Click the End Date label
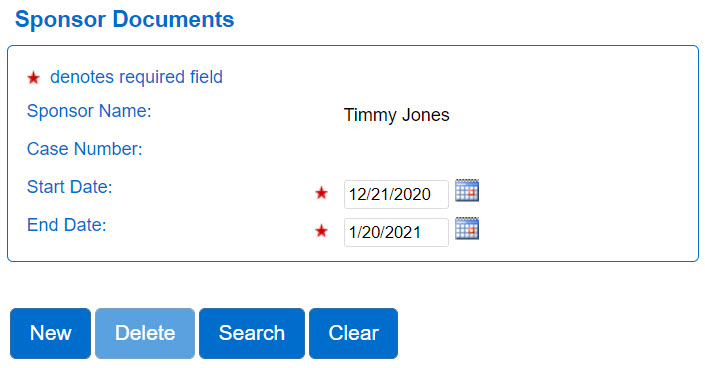Screen dimensions: 705x368 (67, 225)
